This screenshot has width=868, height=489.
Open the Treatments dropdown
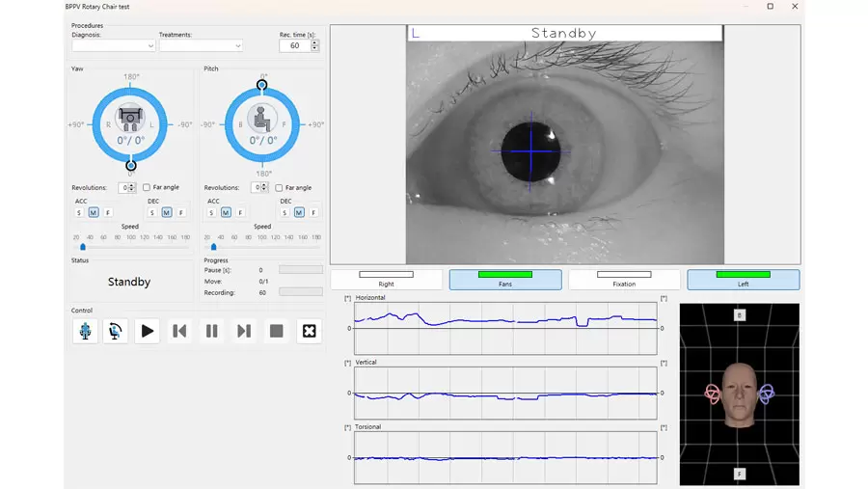201,45
